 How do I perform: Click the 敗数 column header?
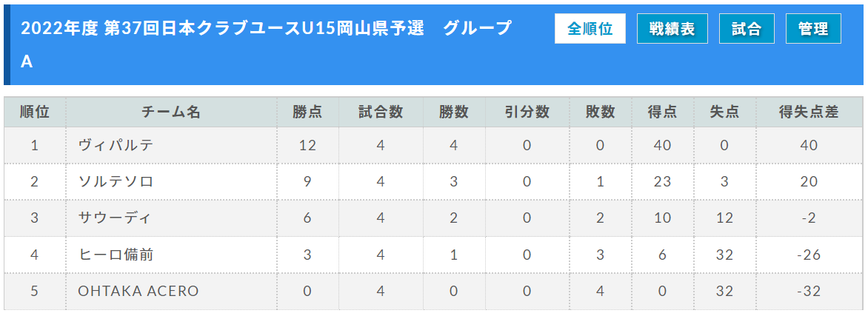(601, 112)
